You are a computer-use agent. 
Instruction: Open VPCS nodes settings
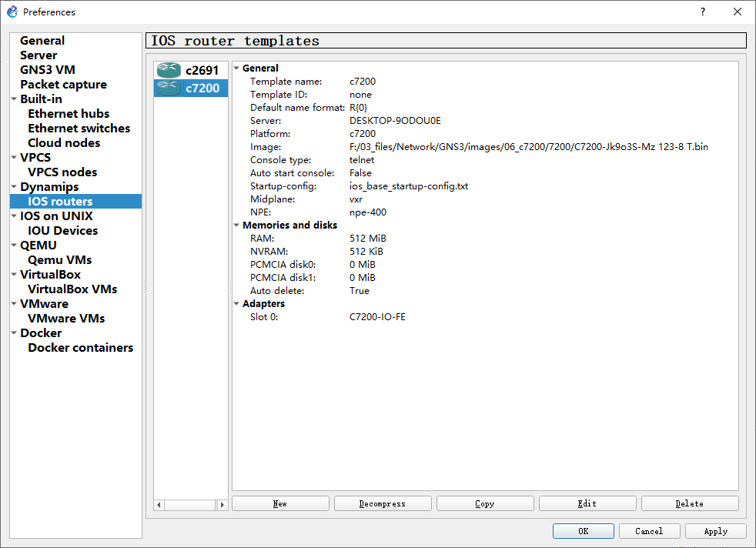(62, 172)
